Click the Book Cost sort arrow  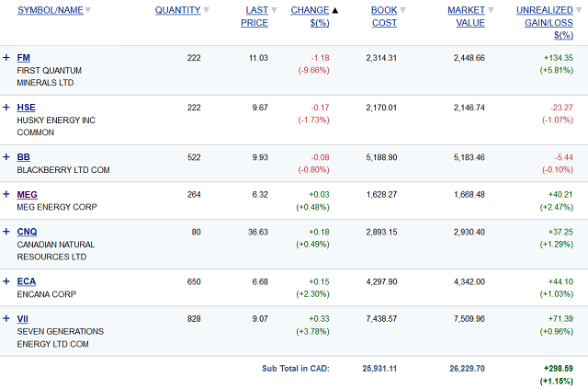tap(403, 11)
